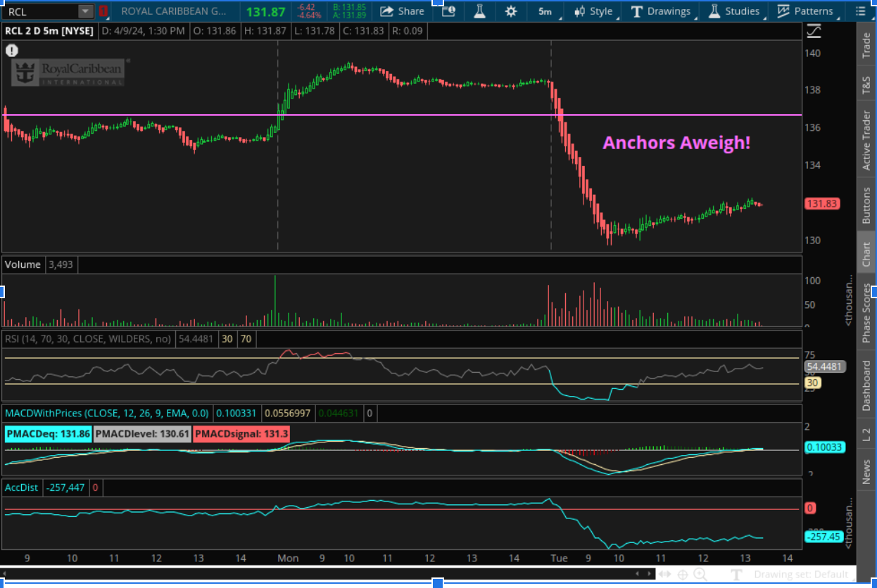Screen dimensions: 877x588
Task: Select the pink horizontal price level line
Action: (x=401, y=115)
